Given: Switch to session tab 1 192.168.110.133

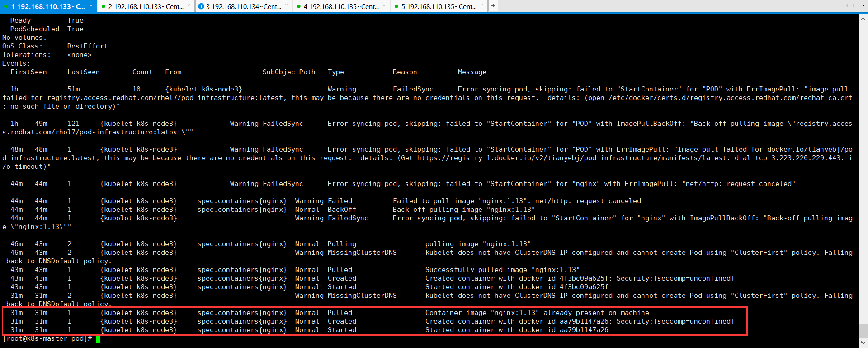Looking at the screenshot, I should click(x=47, y=6).
